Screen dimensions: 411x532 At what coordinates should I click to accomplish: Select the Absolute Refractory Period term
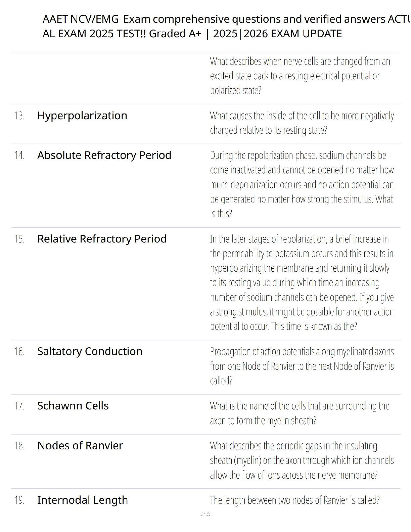point(104,155)
